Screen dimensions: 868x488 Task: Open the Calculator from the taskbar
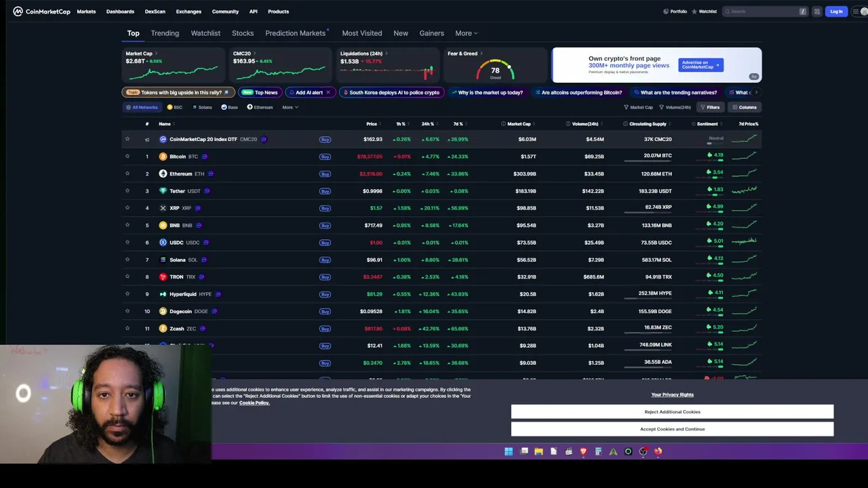coord(598,451)
